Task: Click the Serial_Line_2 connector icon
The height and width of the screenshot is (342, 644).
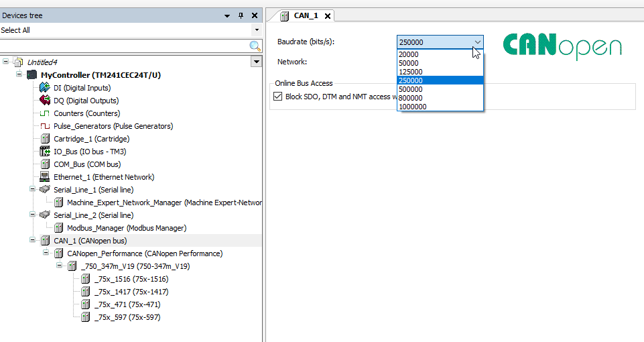Action: coord(45,215)
